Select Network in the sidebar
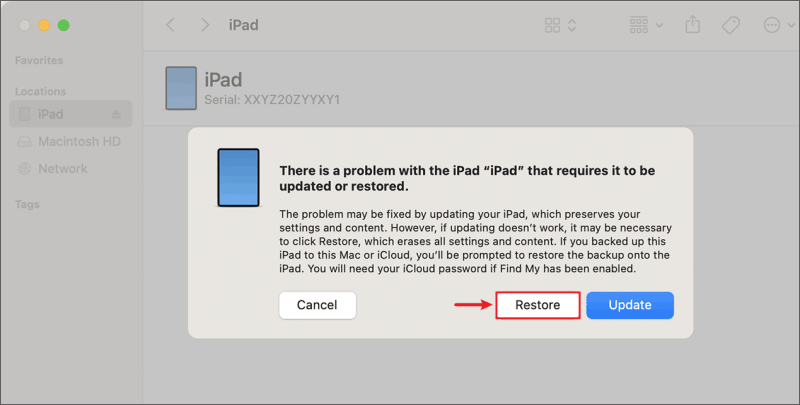 pyautogui.click(x=62, y=169)
